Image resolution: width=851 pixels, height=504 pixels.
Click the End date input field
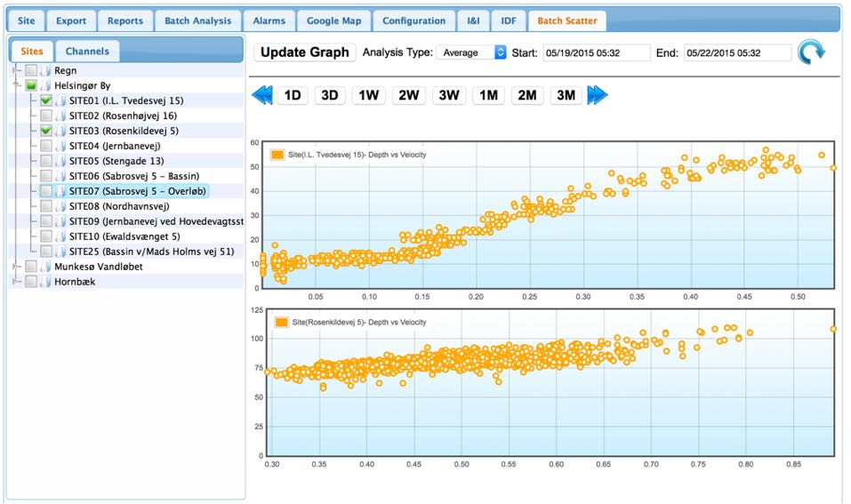coord(737,52)
